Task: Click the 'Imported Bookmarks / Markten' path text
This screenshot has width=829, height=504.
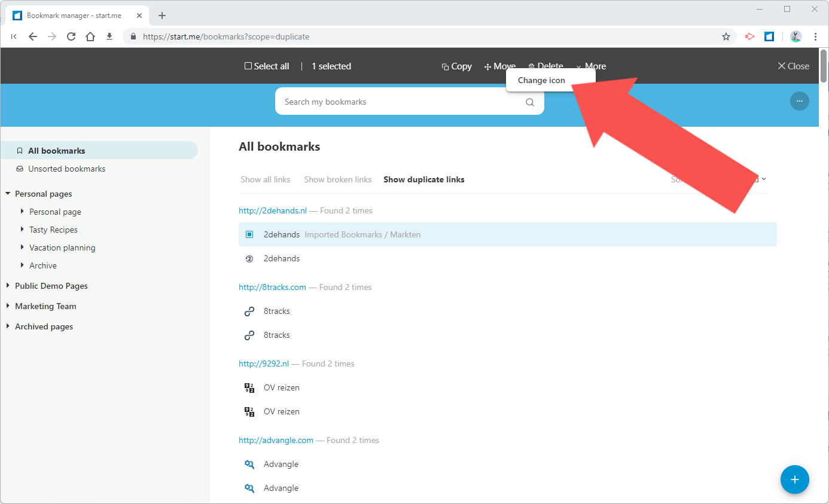Action: [362, 234]
